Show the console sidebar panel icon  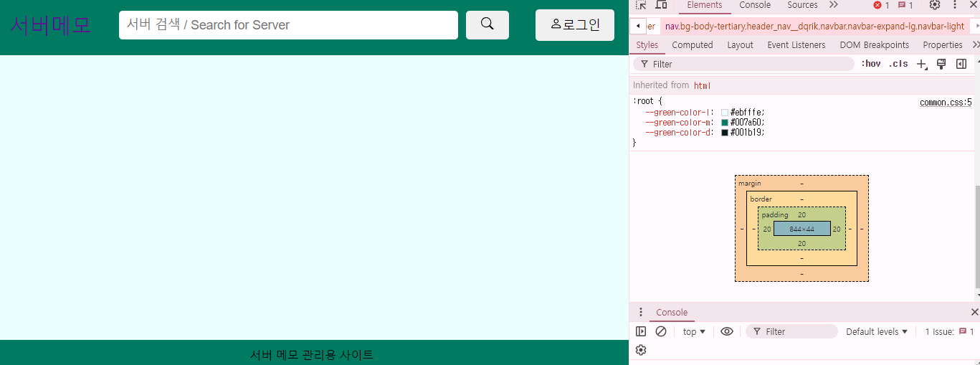tap(641, 331)
